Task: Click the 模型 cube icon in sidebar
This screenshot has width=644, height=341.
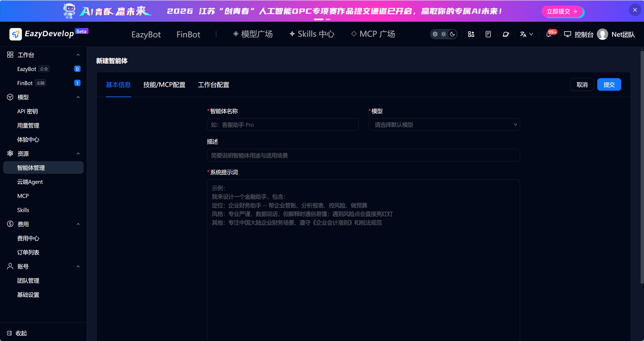Action: (x=10, y=97)
